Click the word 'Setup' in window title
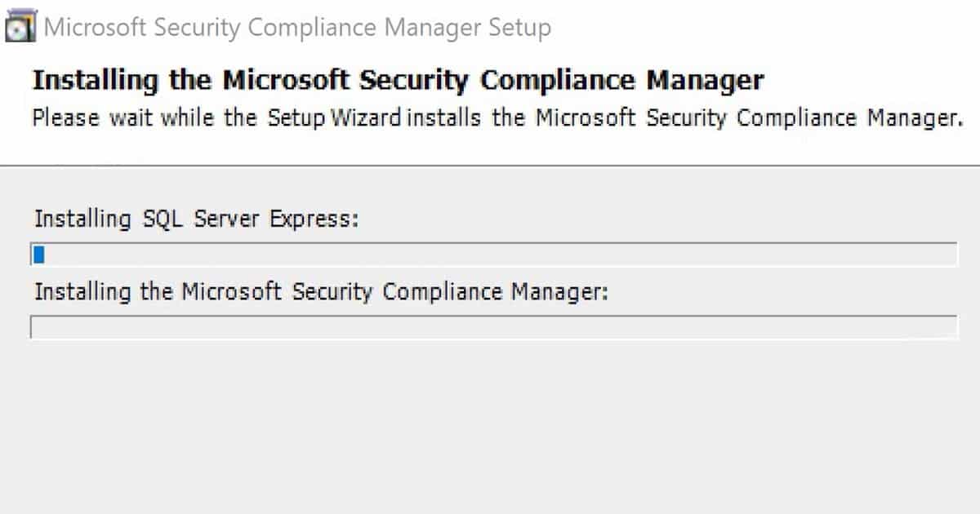The width and height of the screenshot is (980, 514). tap(519, 29)
